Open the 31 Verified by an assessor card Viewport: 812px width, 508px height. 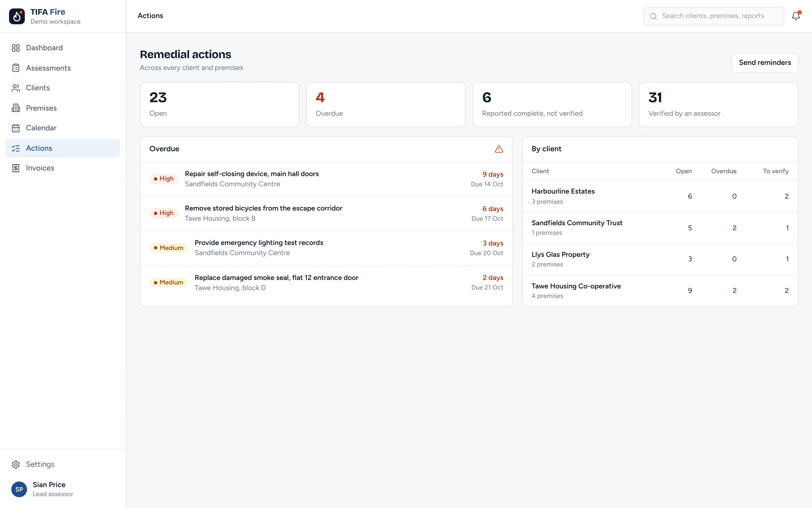click(x=718, y=104)
